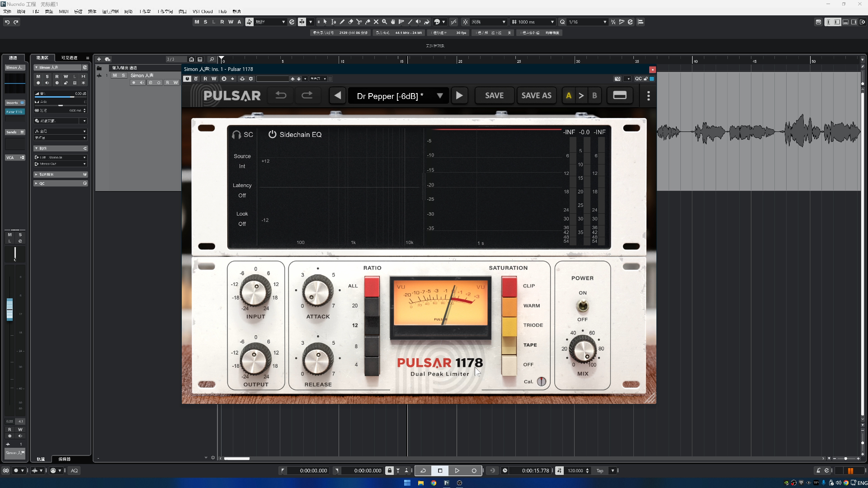Open the MIDI menu
Image resolution: width=868 pixels, height=488 pixels.
point(63,11)
